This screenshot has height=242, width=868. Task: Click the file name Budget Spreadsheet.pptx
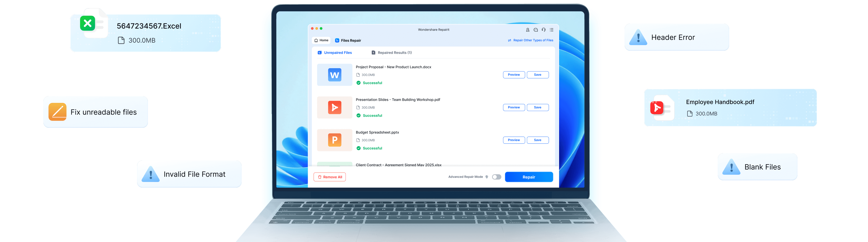(377, 132)
